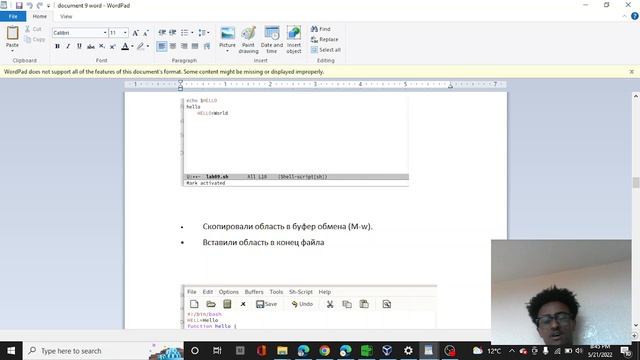Click the vertical scrollbar up arrow
Viewport: 640px width, 360px height.
coord(636,96)
